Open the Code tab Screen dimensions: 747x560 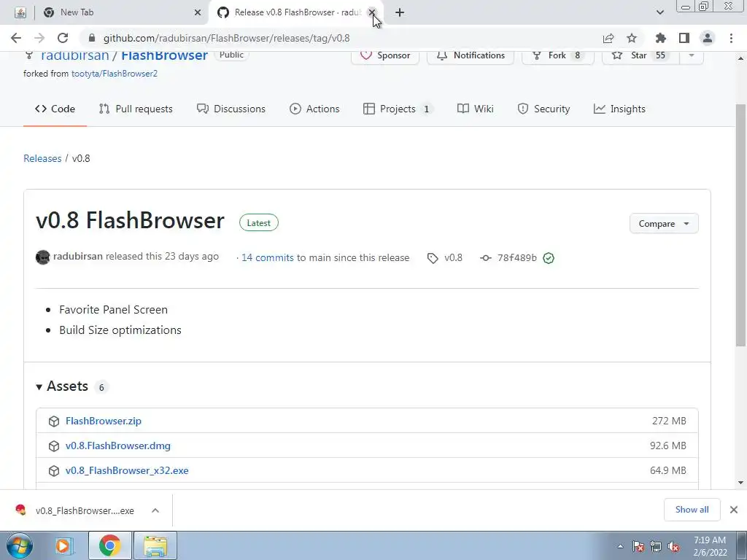(x=55, y=109)
